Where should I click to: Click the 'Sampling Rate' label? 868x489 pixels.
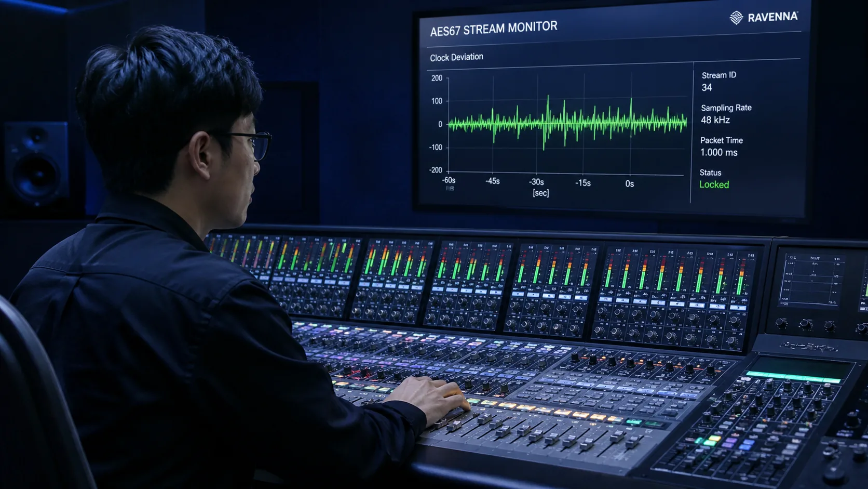pos(726,108)
